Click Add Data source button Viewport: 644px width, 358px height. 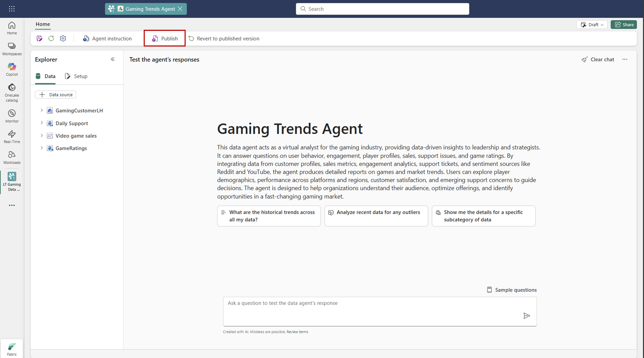pos(56,95)
